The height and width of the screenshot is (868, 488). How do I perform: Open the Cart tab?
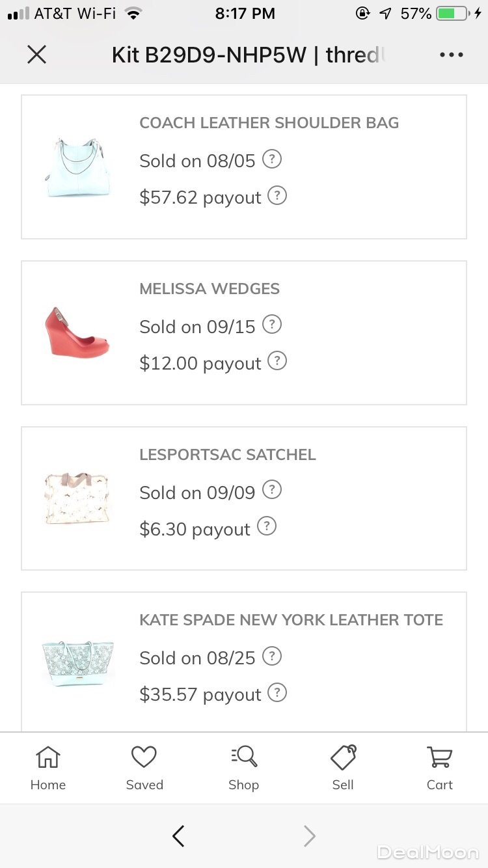click(x=440, y=768)
